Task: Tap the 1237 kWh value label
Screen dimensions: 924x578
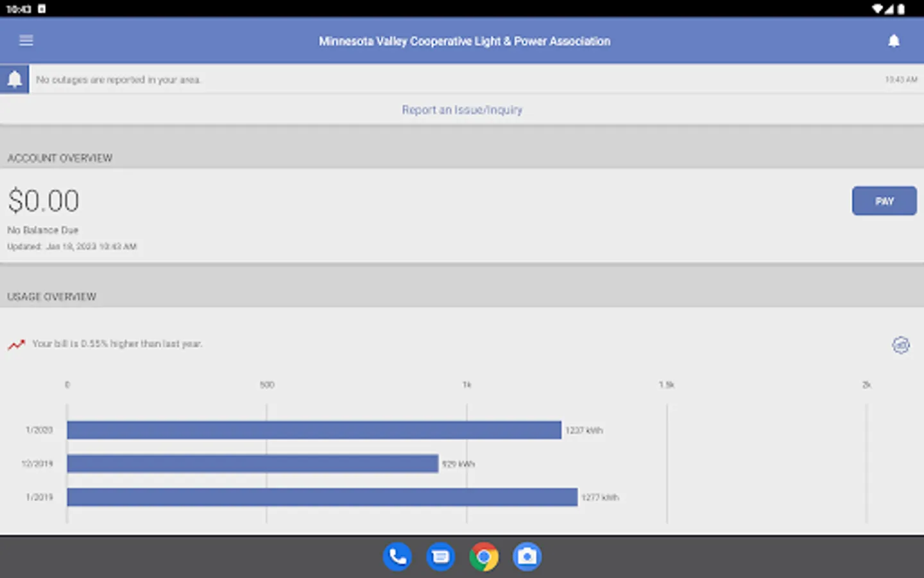Action: point(584,430)
